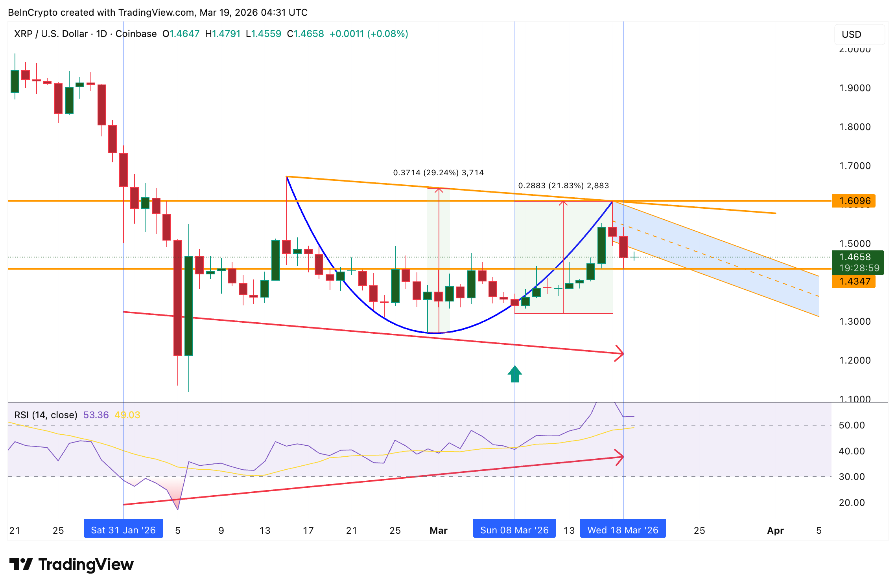
Task: Click the RSI value 53.36
Action: click(97, 415)
